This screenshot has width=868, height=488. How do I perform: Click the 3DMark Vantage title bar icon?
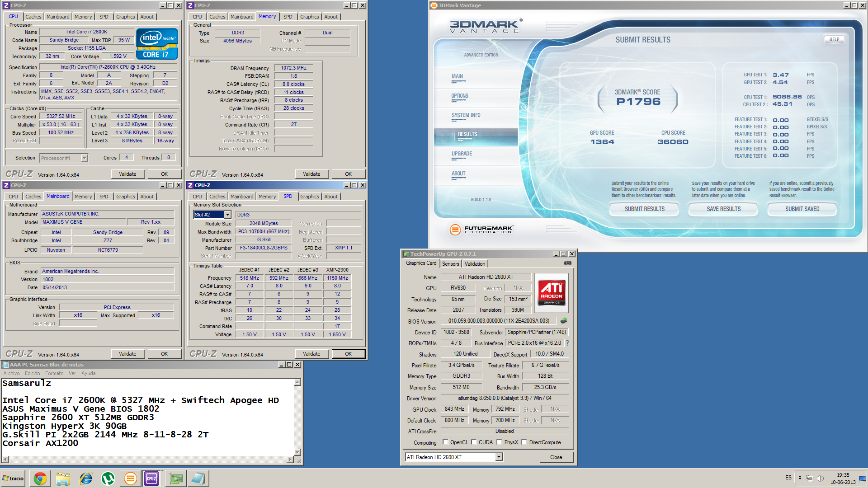[434, 5]
